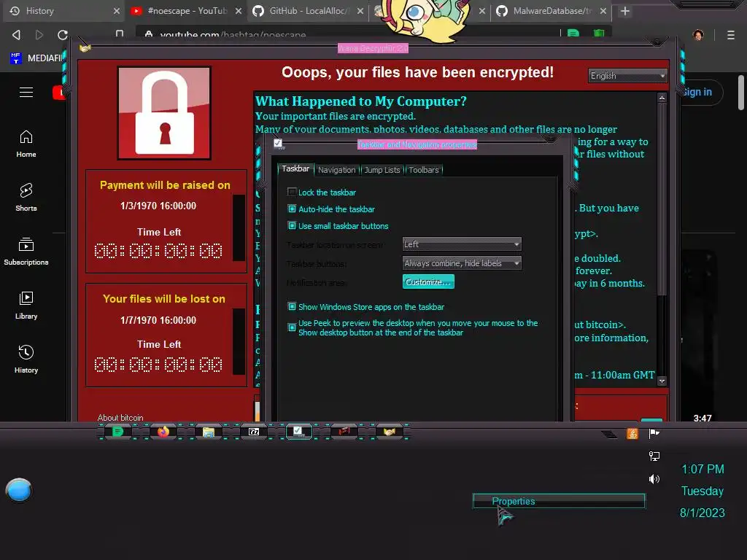Open Firefox from the taskbar
Screen dimensions: 747x560
click(x=163, y=432)
